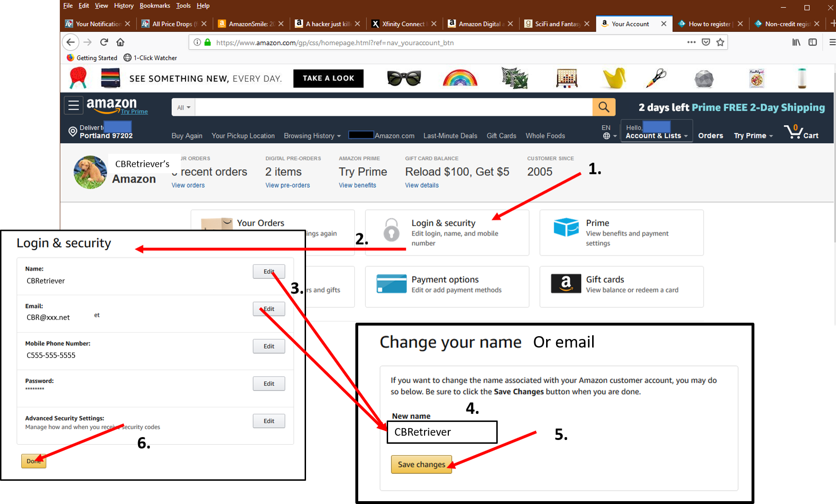Screen dimensions: 836x504
Task: Click the Firefox reload page icon
Action: click(x=104, y=42)
